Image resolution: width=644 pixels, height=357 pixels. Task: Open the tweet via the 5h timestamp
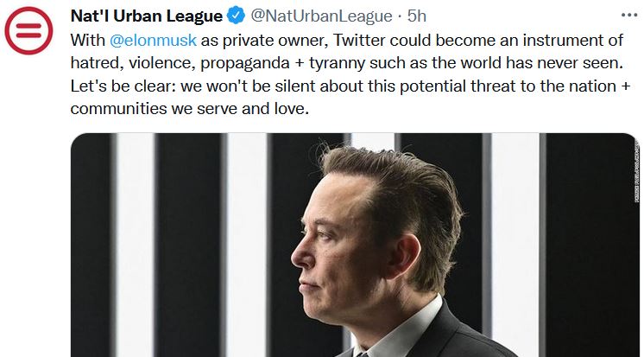416,16
